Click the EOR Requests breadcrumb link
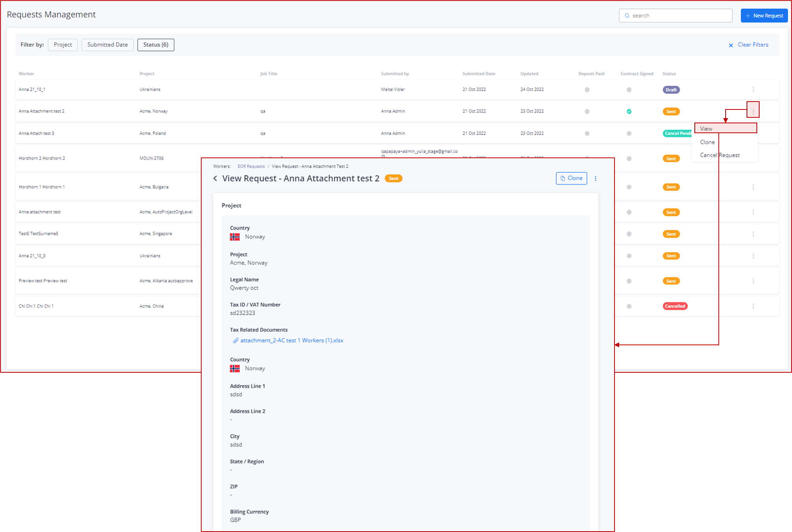 click(x=251, y=166)
